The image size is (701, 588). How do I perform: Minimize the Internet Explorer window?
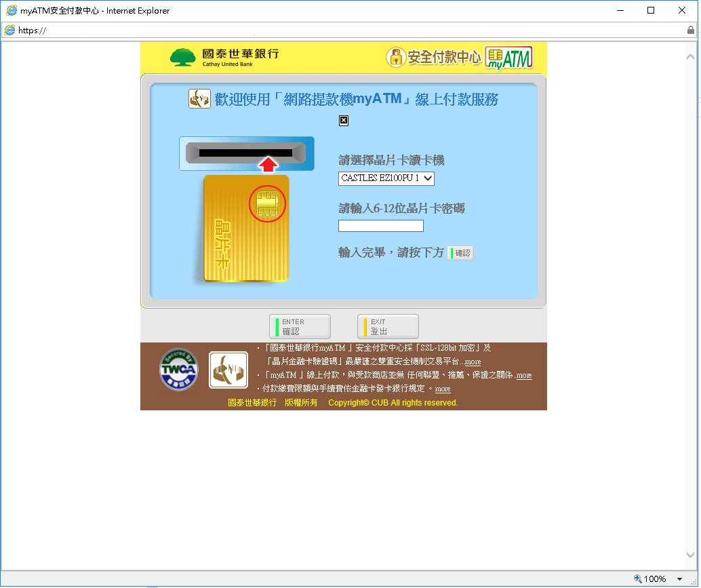click(x=620, y=10)
